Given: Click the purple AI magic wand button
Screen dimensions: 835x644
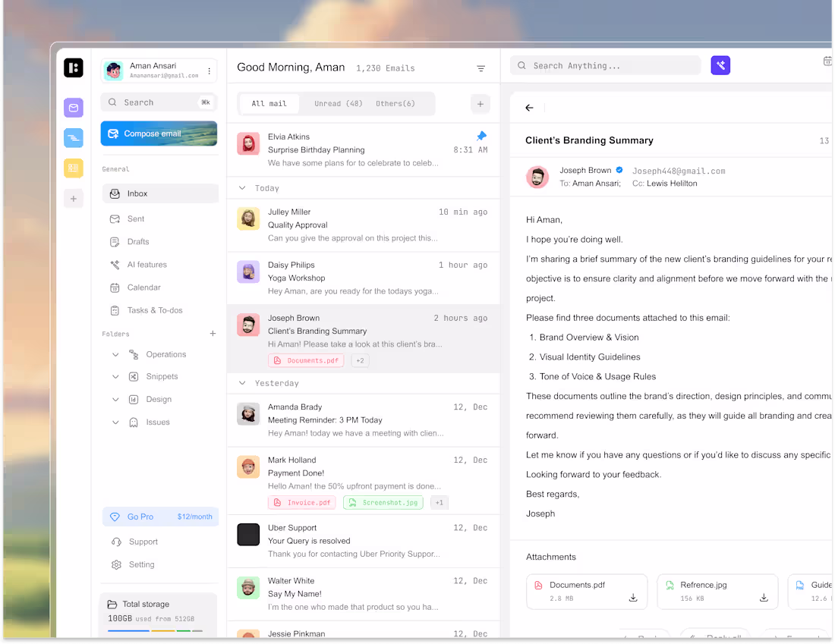Looking at the screenshot, I should (x=720, y=65).
